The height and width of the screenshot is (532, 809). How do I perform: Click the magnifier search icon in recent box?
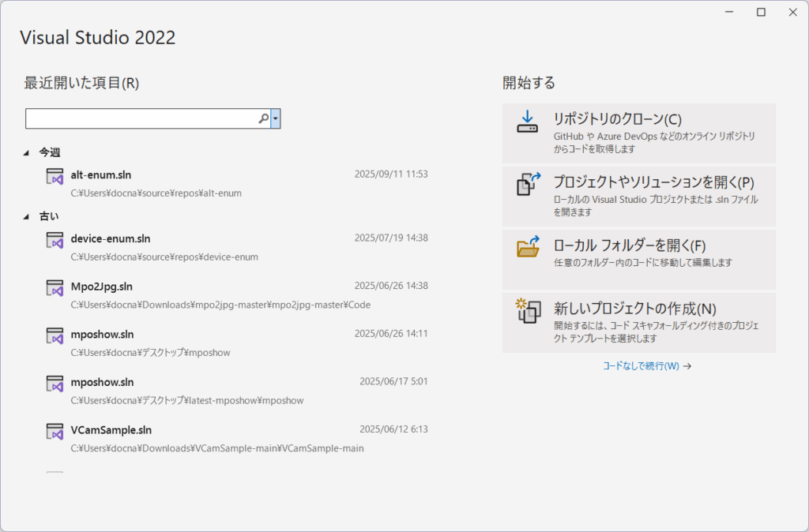tap(263, 118)
